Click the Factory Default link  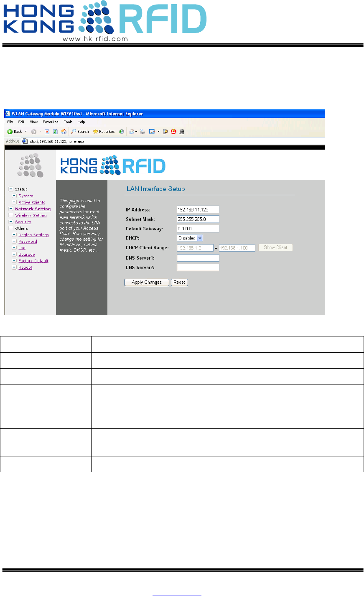pyautogui.click(x=33, y=261)
